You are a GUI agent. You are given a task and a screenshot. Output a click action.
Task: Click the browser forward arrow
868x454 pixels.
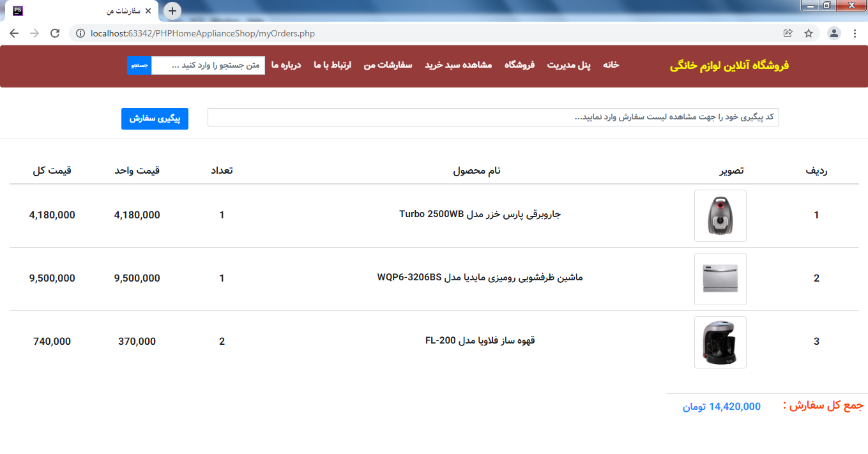34,33
